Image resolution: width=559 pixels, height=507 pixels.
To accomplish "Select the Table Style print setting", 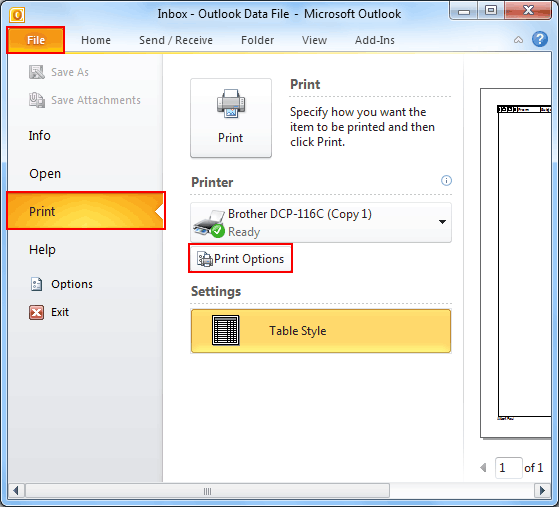I will click(x=321, y=331).
